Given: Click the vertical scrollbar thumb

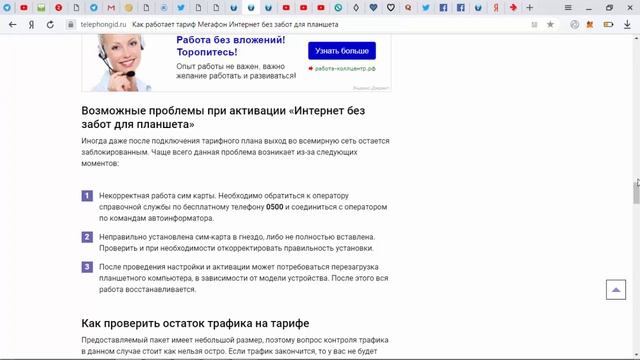Looking at the screenshot, I should point(636,192).
